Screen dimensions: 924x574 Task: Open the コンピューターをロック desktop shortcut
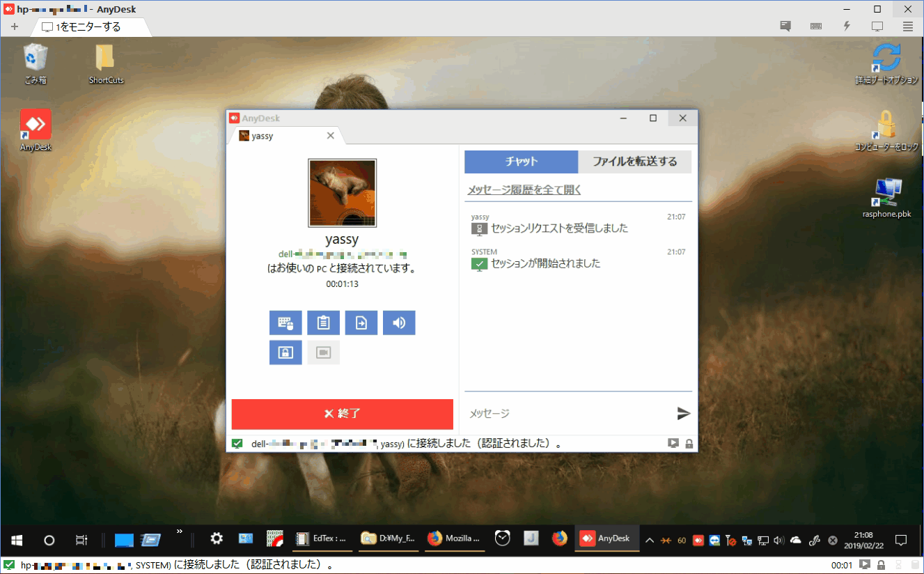[886, 130]
